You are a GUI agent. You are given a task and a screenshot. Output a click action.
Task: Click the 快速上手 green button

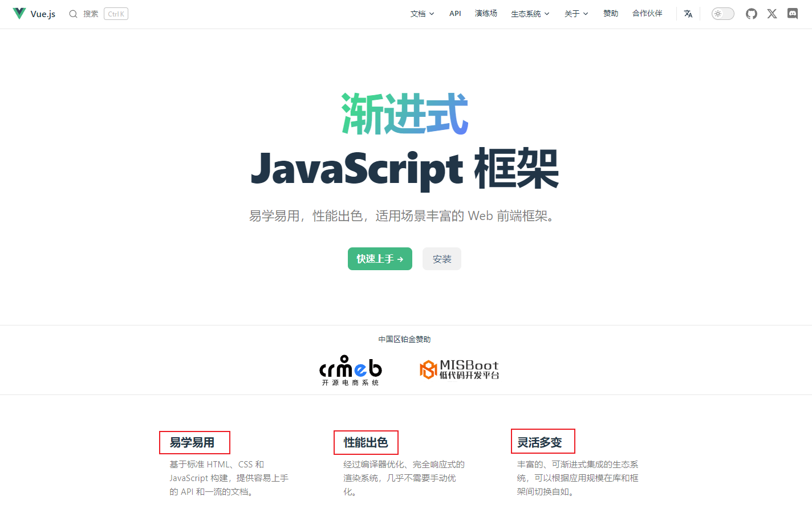(x=380, y=259)
